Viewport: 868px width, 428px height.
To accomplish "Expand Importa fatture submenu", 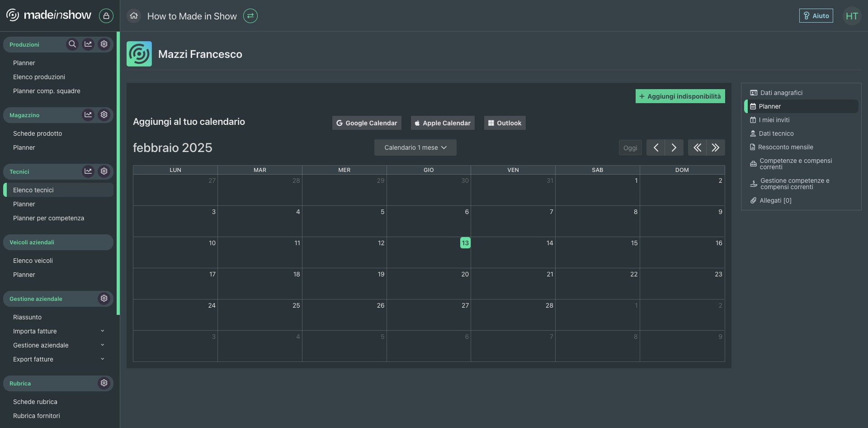I will (x=102, y=331).
